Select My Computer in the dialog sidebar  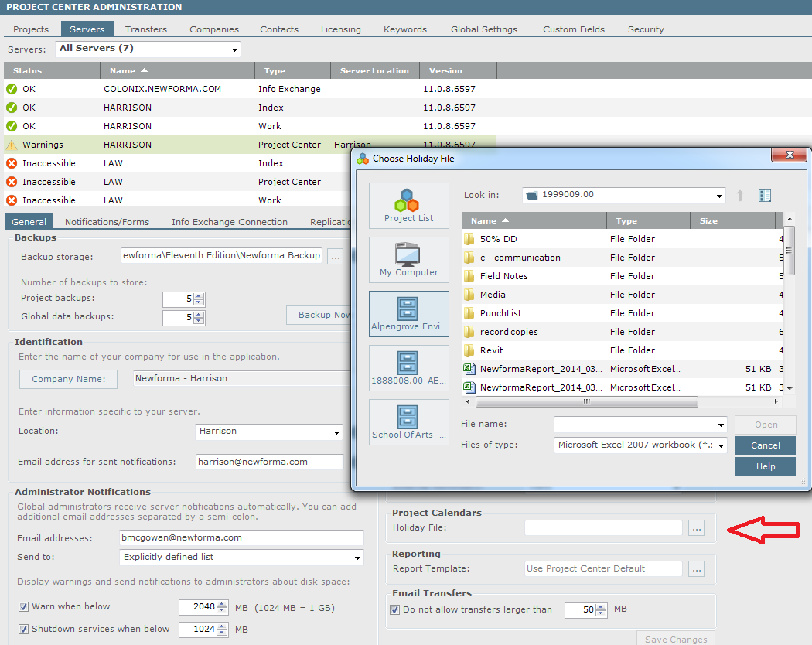coord(408,260)
